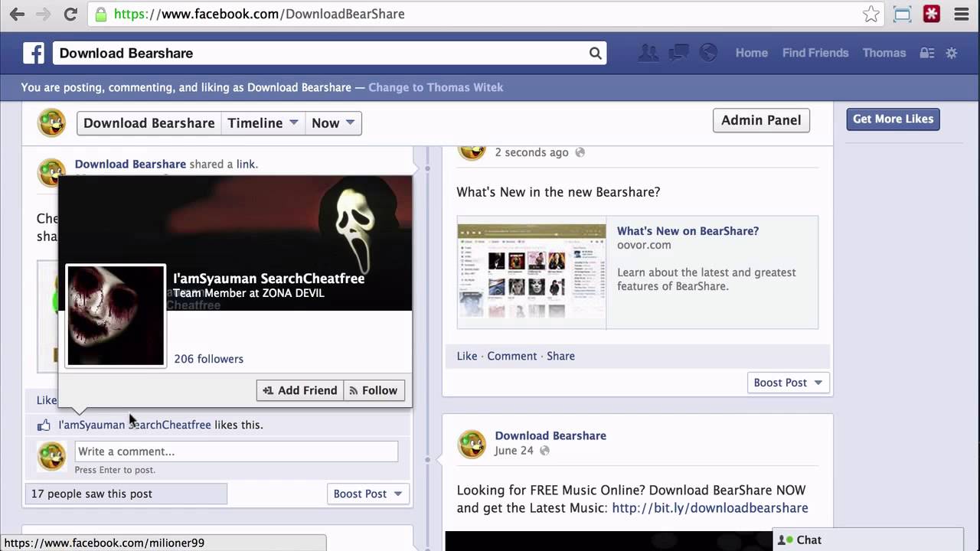Click 2 seconds ago timestamp
The image size is (980, 551).
tap(531, 152)
